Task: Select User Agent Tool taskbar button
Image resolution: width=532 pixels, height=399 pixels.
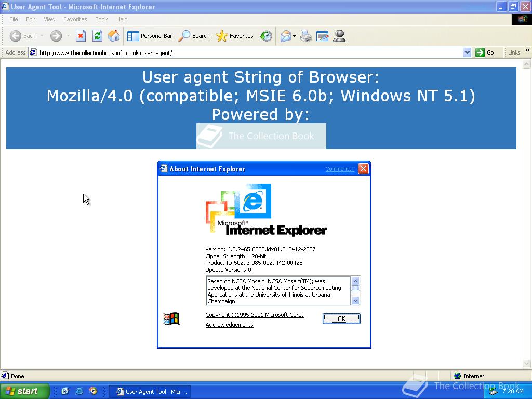Action: click(151, 392)
